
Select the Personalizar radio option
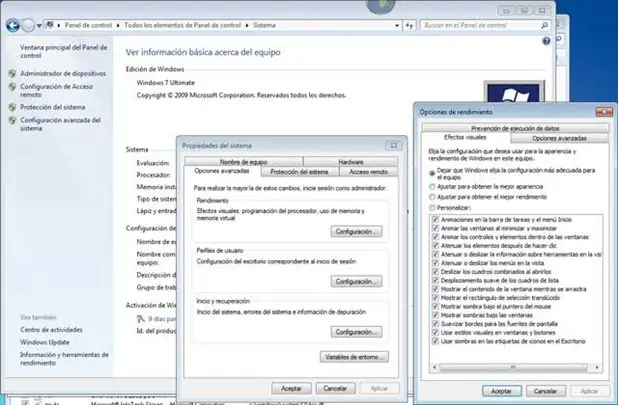[x=432, y=208]
